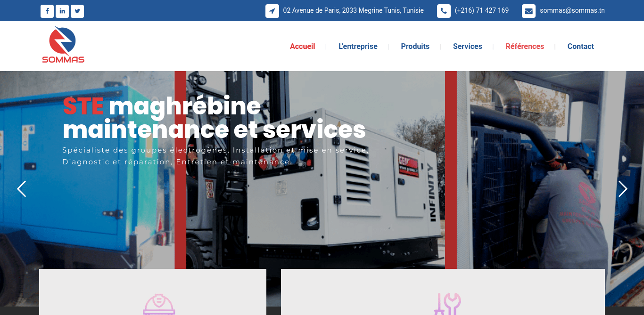Click the phone icon in top bar
Viewport: 644px width, 315px height.
click(x=444, y=11)
